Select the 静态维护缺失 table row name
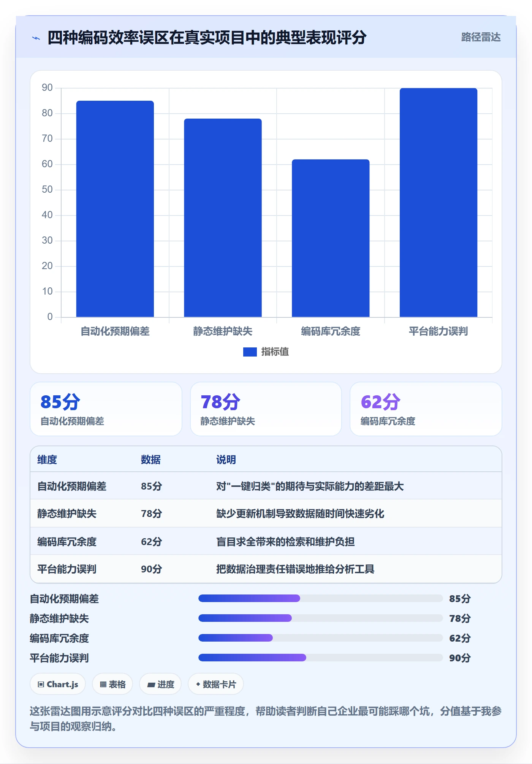 coord(67,514)
